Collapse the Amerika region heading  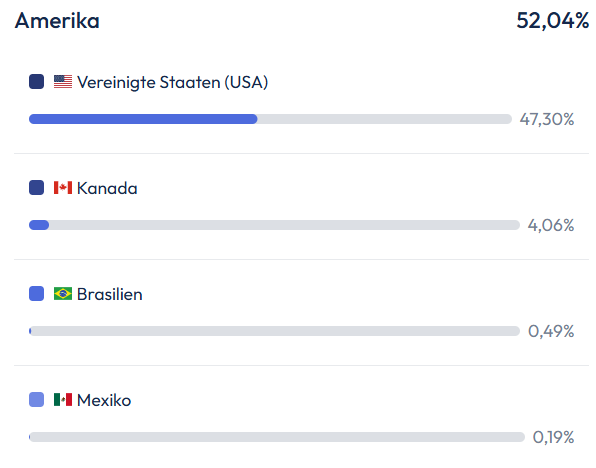point(57,21)
